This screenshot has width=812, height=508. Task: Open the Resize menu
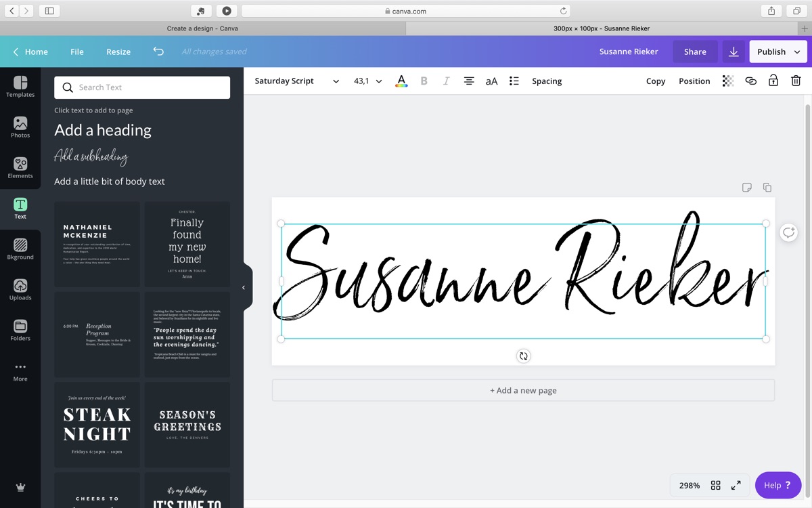(118, 51)
